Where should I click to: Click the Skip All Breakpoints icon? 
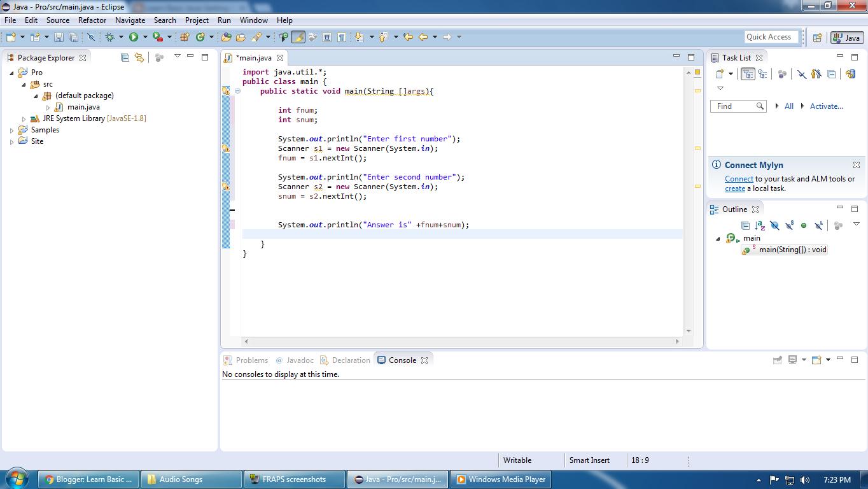pyautogui.click(x=91, y=37)
